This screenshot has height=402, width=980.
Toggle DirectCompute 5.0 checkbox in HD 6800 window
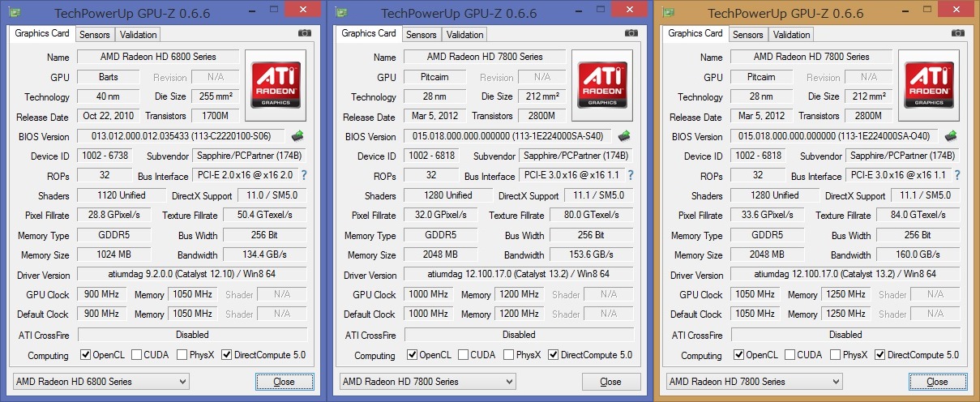pos(226,355)
